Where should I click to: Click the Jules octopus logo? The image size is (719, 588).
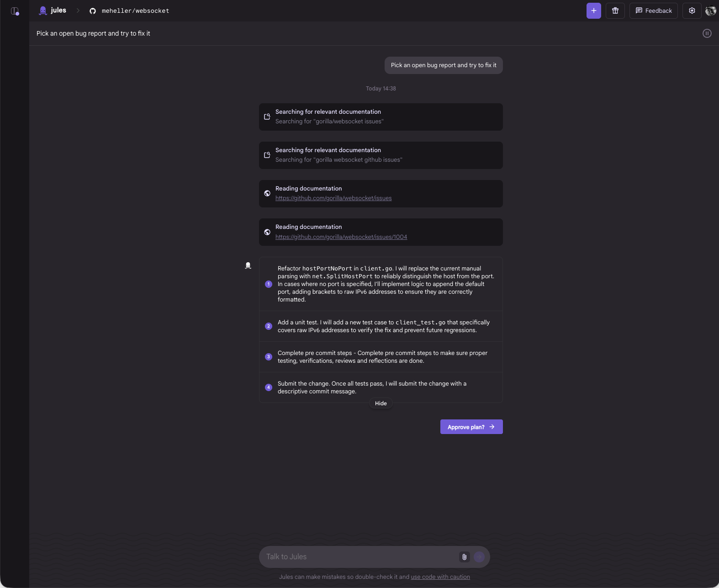[43, 11]
